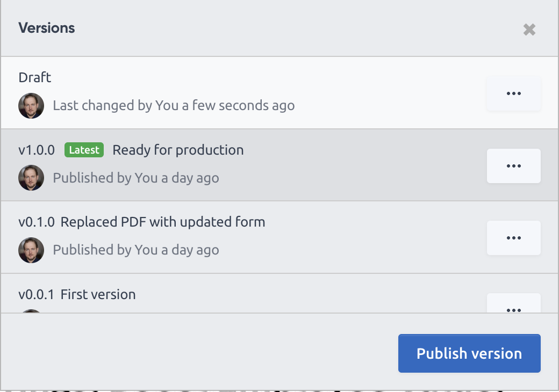The image size is (559, 392).
Task: Click the 'Last changed by You a few seconds ago' text
Action: (x=174, y=105)
